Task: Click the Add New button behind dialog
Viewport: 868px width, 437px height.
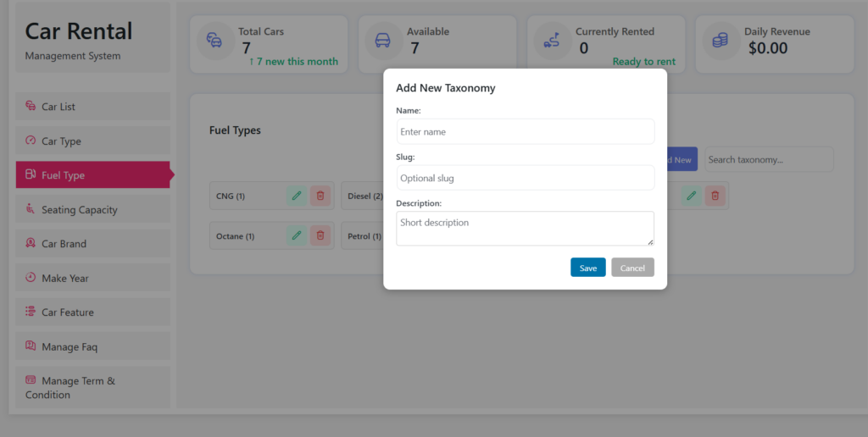Action: pyautogui.click(x=682, y=159)
